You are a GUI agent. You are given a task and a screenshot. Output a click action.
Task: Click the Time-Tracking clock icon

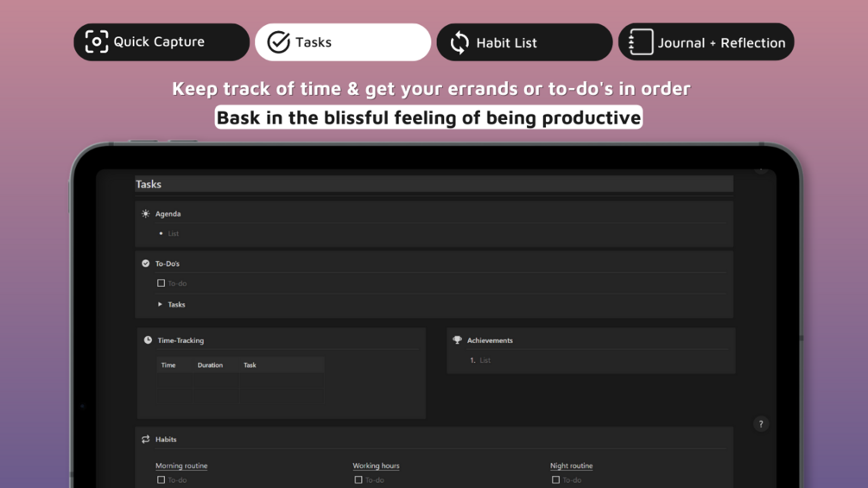[x=148, y=340]
